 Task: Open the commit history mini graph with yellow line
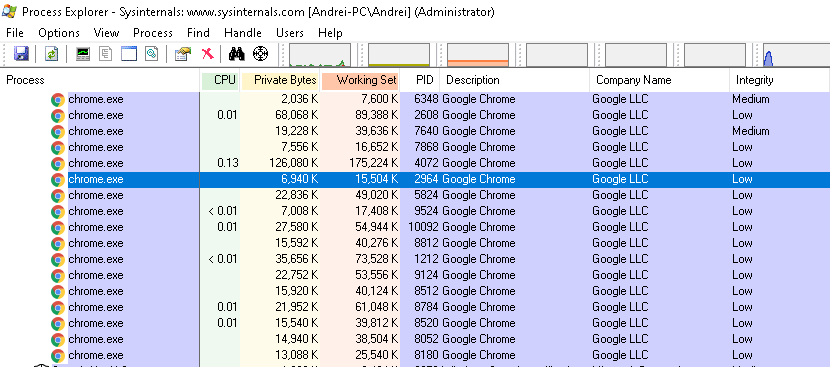pyautogui.click(x=399, y=55)
